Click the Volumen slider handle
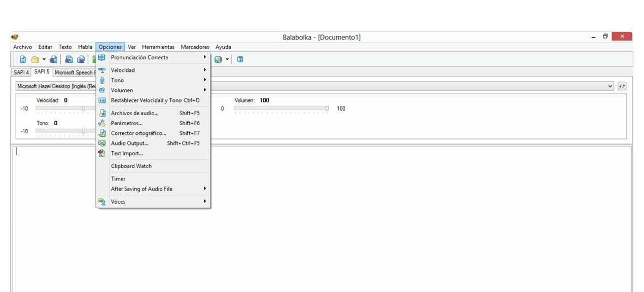The height and width of the screenshot is (292, 644). (327, 108)
